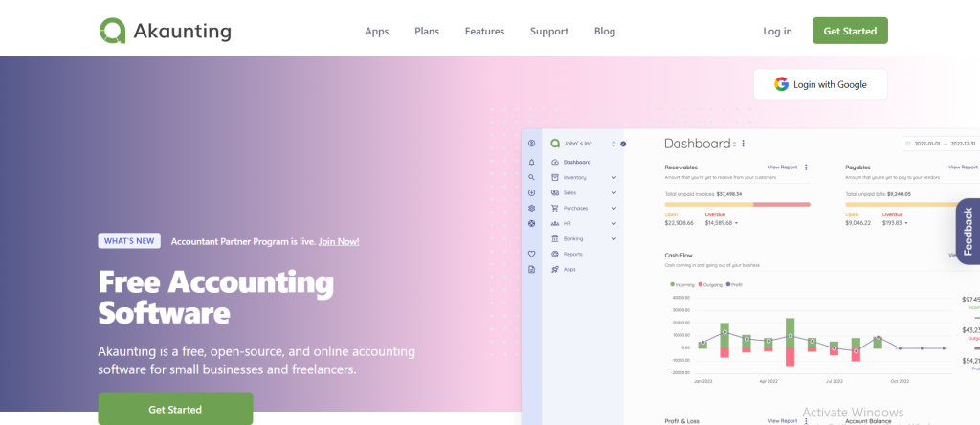
Task: Click the hero Get Started button below description
Action: 176,410
